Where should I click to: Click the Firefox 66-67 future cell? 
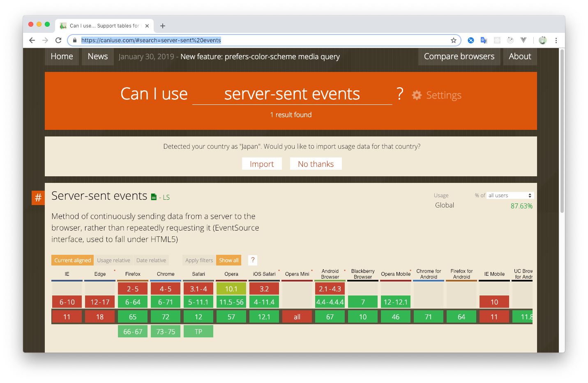tap(133, 332)
